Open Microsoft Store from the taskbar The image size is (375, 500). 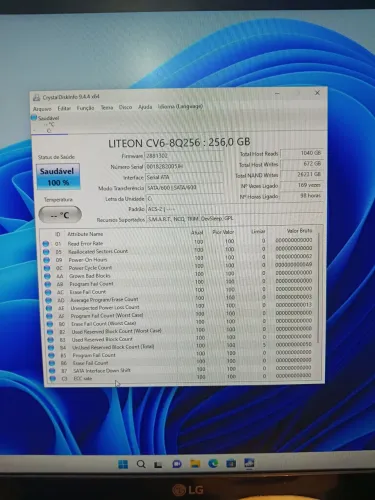[231, 463]
